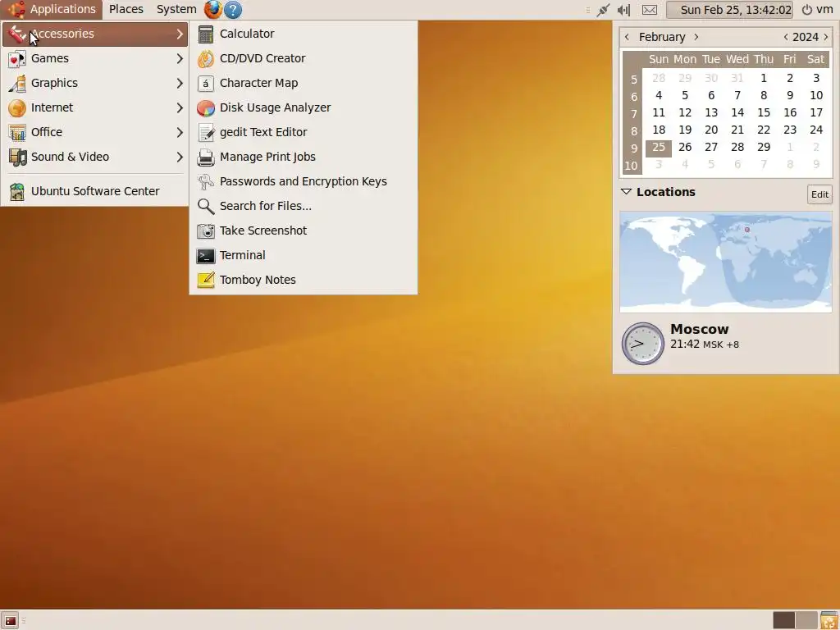This screenshot has width=840, height=630.
Task: Click the Moscow location name
Action: click(x=699, y=329)
